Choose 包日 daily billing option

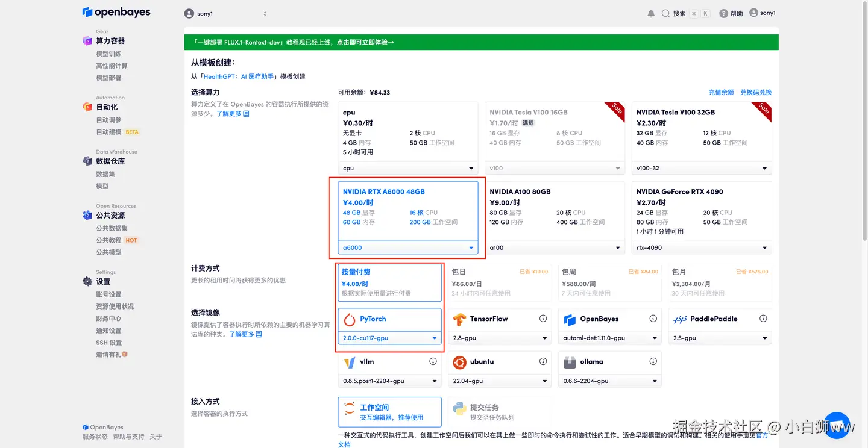(x=500, y=282)
